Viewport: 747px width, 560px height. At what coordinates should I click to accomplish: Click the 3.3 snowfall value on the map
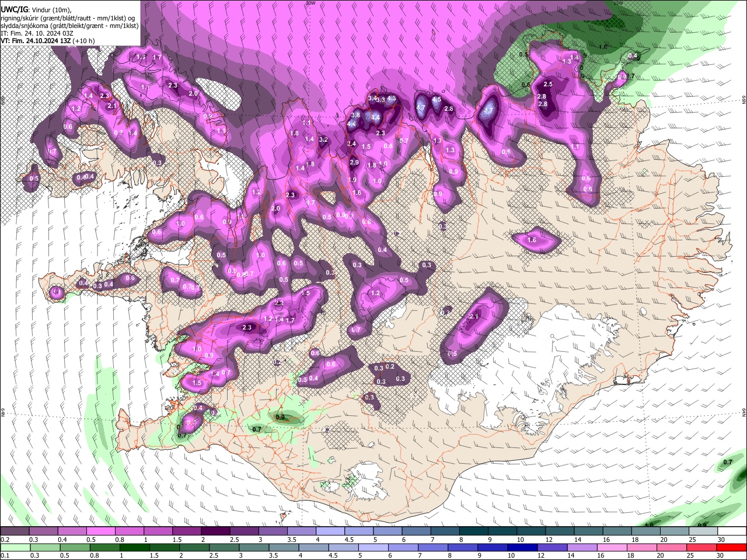coord(381,100)
